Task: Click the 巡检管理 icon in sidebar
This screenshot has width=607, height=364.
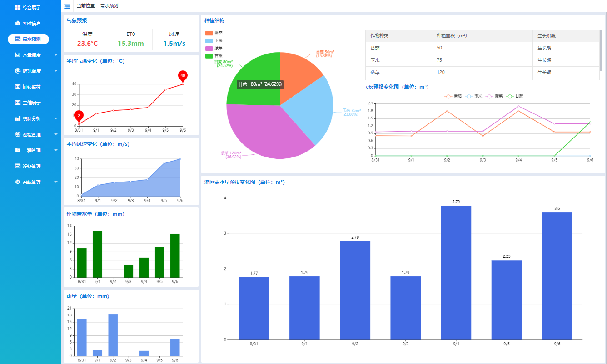Action: tap(18, 134)
